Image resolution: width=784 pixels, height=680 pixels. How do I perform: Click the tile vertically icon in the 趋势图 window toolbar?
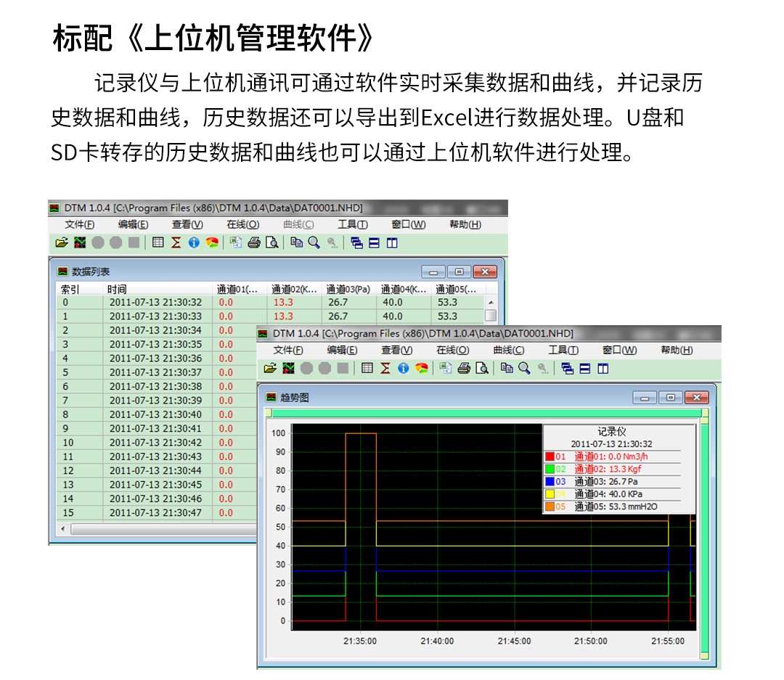tap(603, 369)
